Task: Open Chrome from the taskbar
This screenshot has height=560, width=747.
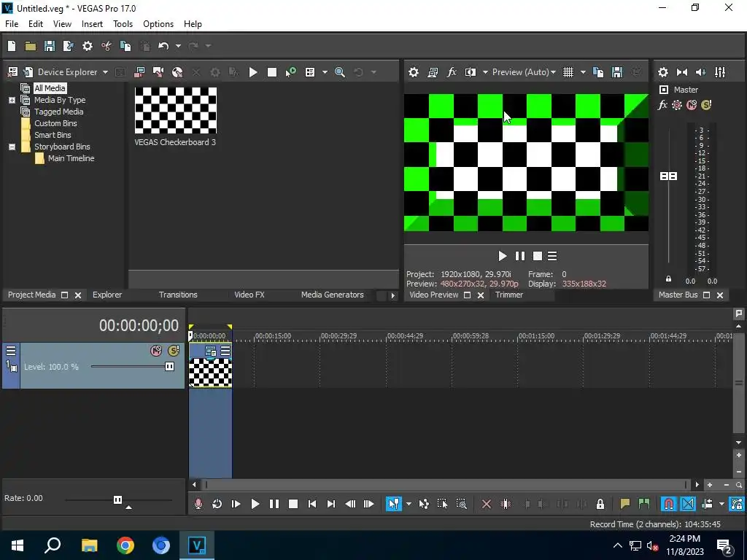Action: point(125,545)
